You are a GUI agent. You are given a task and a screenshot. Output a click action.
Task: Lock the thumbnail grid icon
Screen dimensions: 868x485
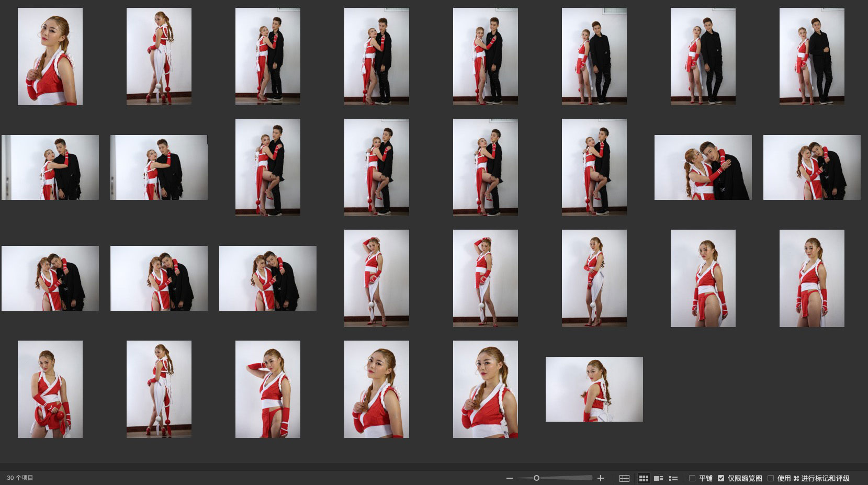click(624, 478)
